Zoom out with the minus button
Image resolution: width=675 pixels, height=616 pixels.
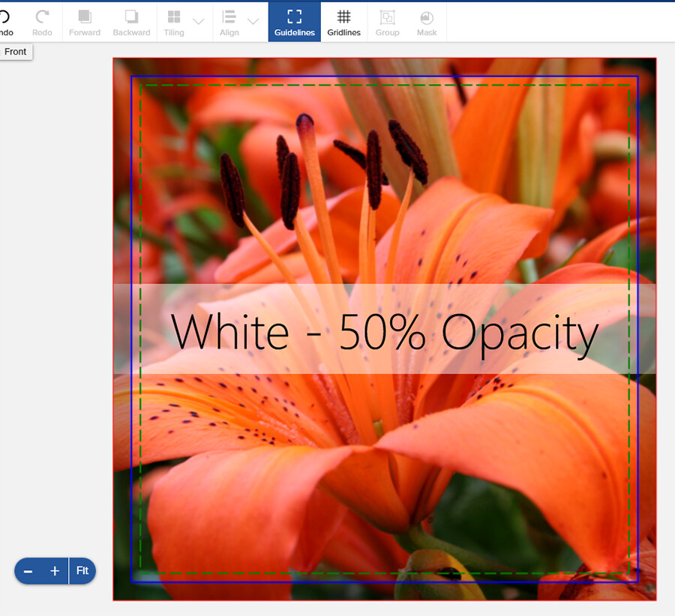(28, 571)
